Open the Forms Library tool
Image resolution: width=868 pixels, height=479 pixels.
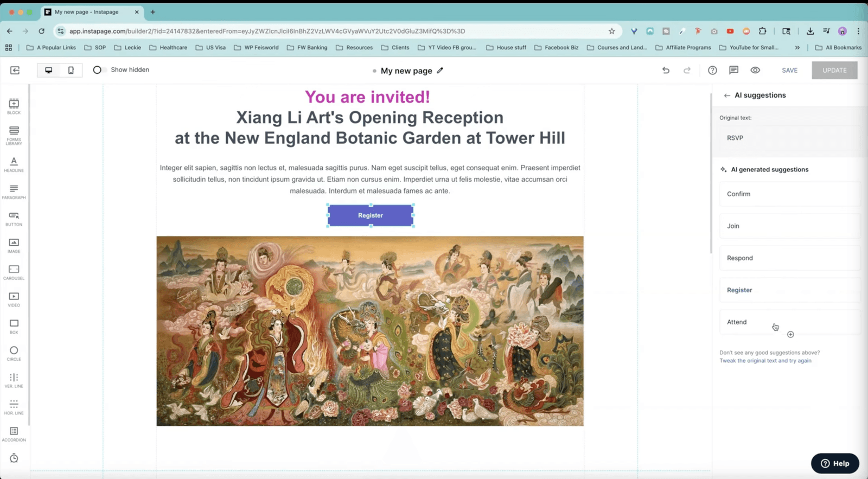coord(14,136)
